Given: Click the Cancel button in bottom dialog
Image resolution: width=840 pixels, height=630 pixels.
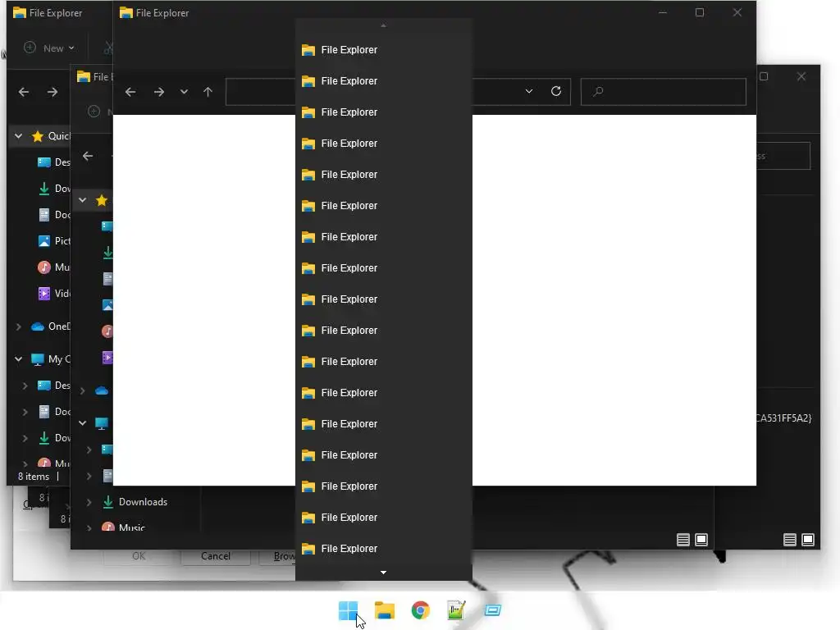Looking at the screenshot, I should [216, 556].
